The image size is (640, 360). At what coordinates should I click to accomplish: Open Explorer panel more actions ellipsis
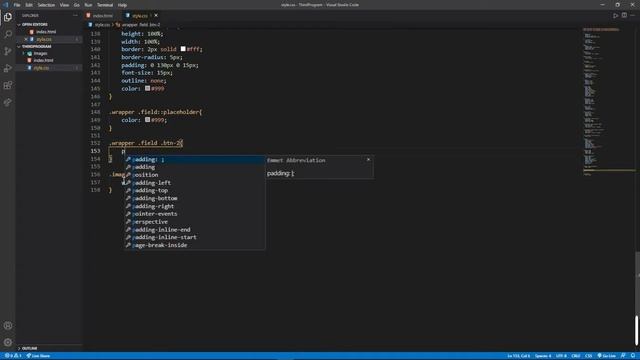75,16
